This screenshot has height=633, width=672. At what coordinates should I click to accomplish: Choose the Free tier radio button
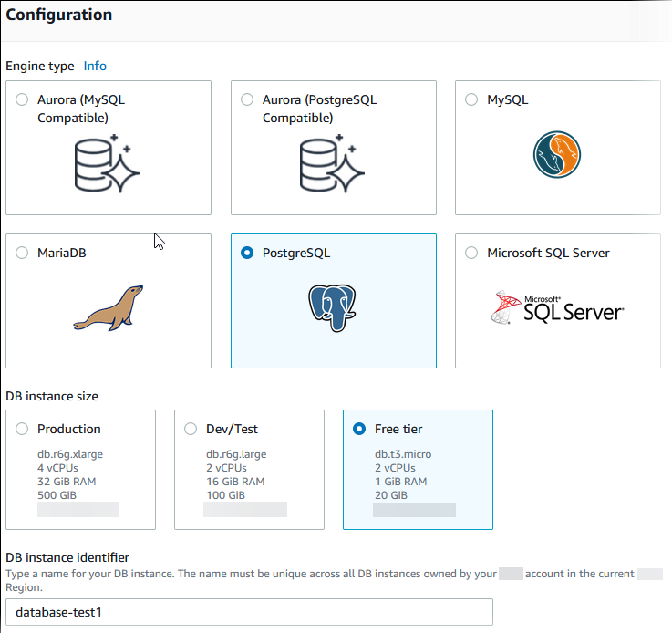358,429
